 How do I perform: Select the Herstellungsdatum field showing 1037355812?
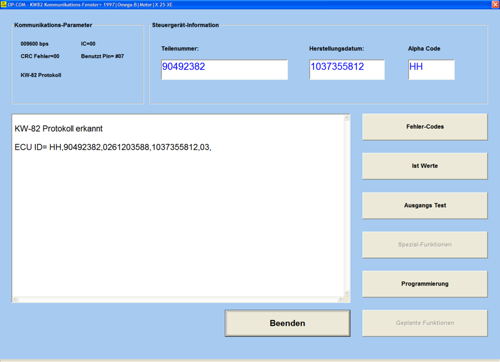coord(347,70)
